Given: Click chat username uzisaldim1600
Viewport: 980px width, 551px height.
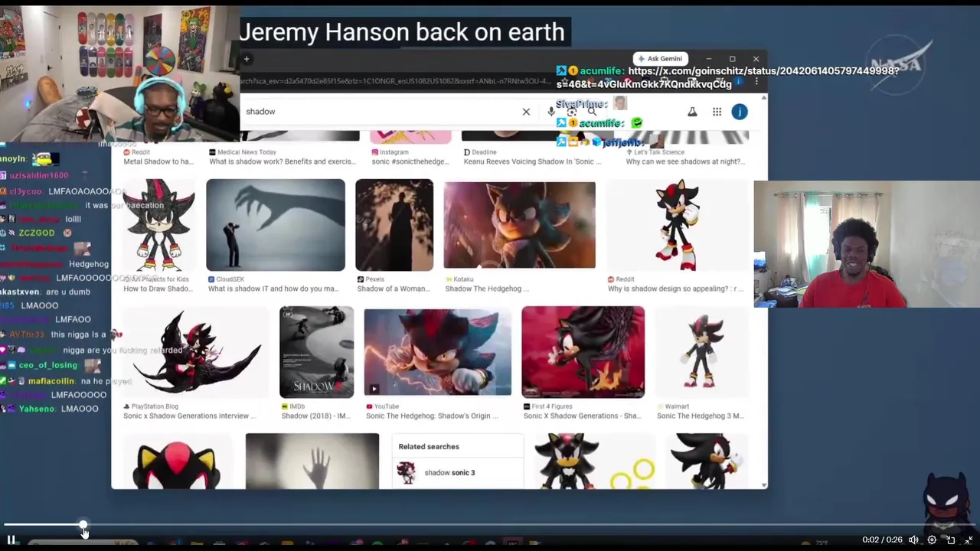Looking at the screenshot, I should click(39, 175).
